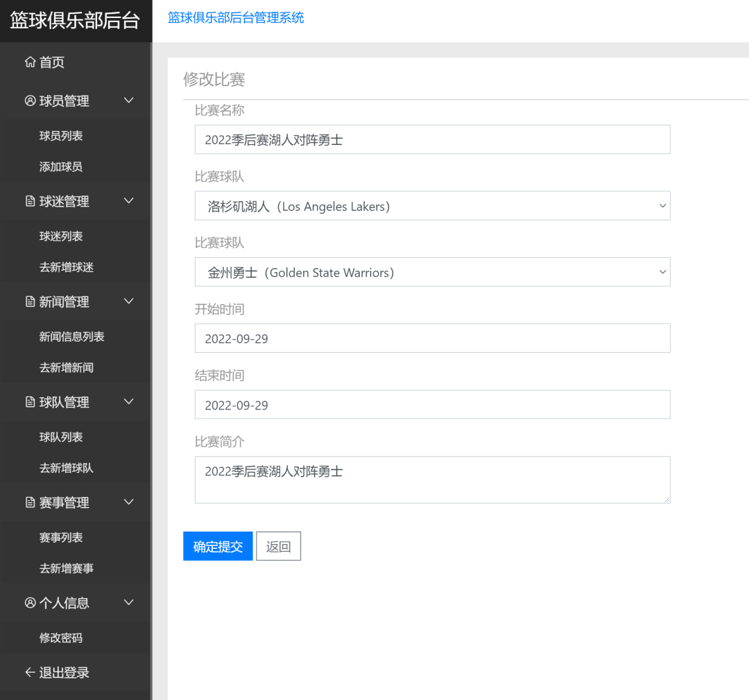
Task: Click the 比赛简介 field label
Action: point(220,441)
